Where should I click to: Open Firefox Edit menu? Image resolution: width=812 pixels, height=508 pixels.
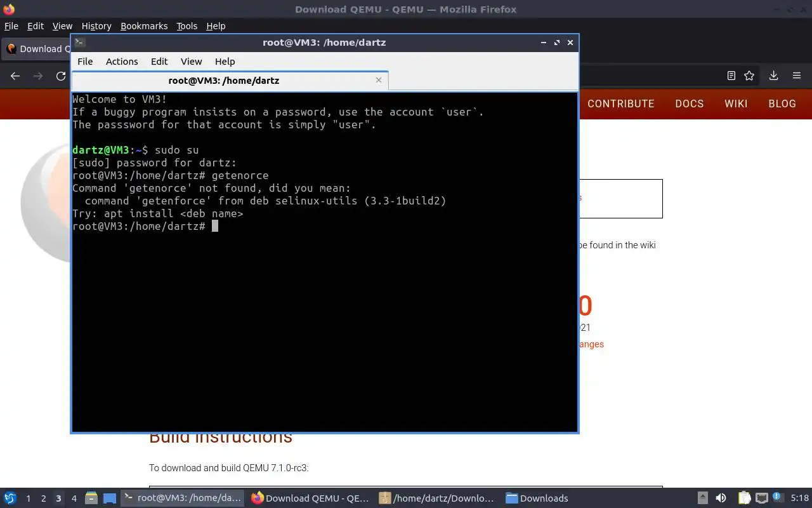(x=36, y=26)
